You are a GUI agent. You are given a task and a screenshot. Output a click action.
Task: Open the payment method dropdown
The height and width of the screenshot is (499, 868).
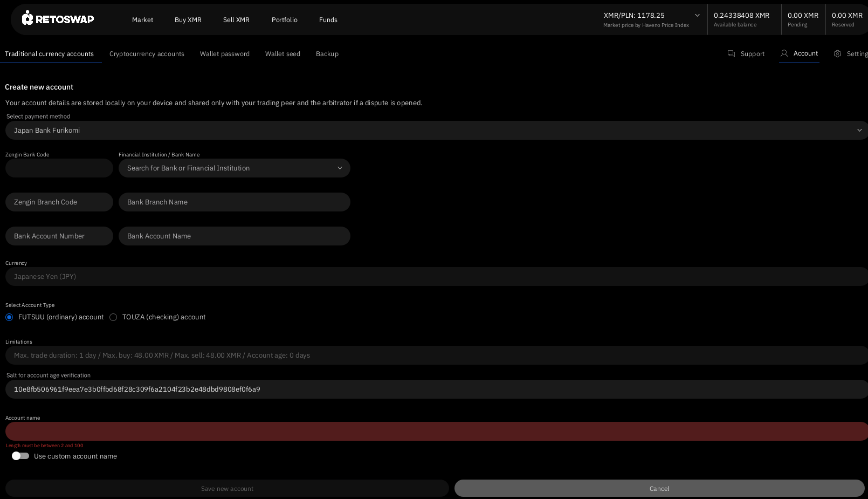coord(436,131)
